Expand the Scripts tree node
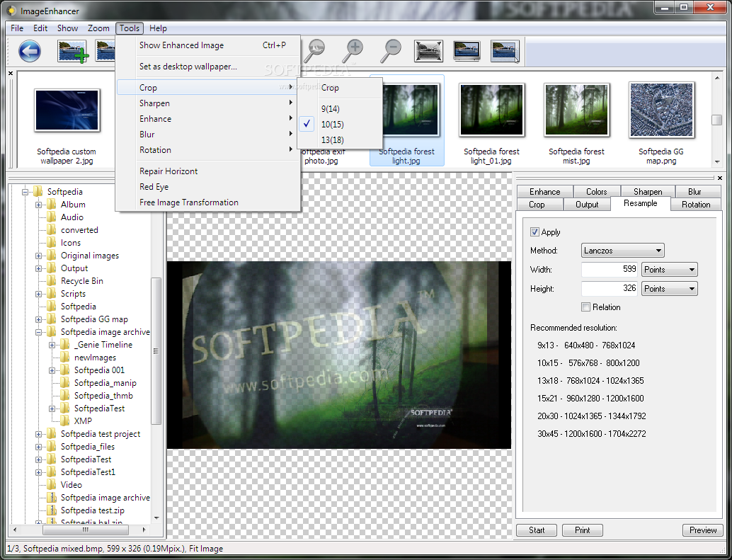The width and height of the screenshot is (732, 560). tap(39, 294)
